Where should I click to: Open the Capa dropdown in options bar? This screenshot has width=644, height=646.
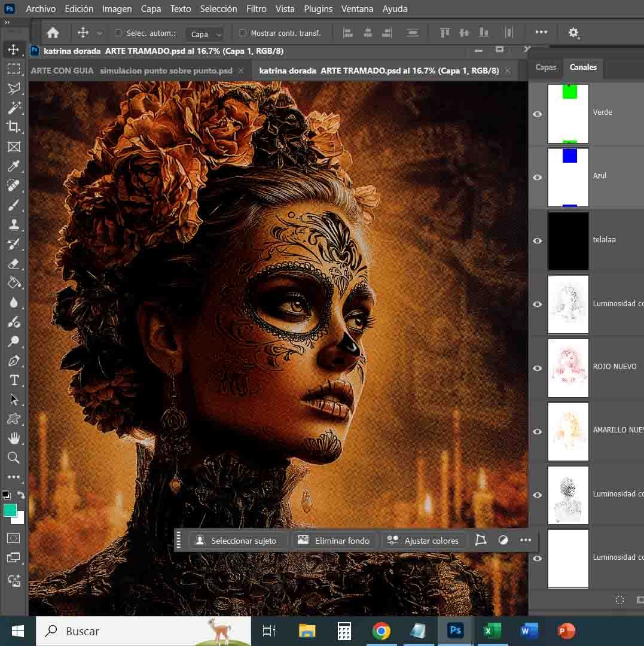click(x=204, y=34)
